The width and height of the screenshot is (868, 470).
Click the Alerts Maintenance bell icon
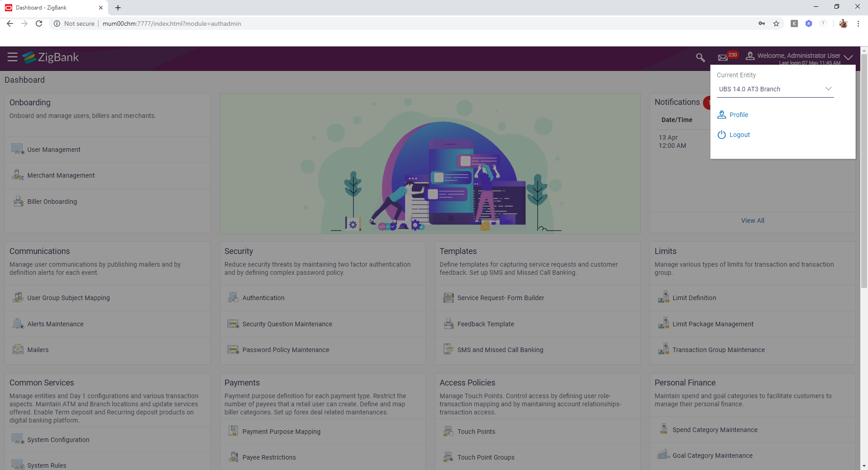point(18,324)
